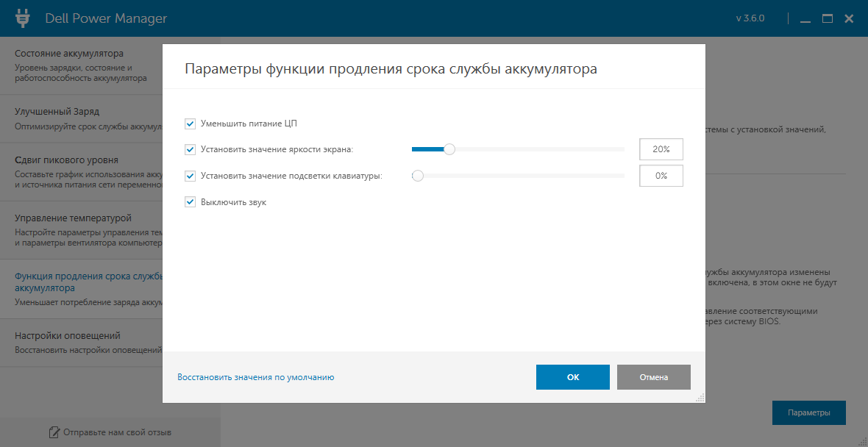Maximize the Dell Power Manager window
The width and height of the screenshot is (868, 447).
[x=827, y=18]
